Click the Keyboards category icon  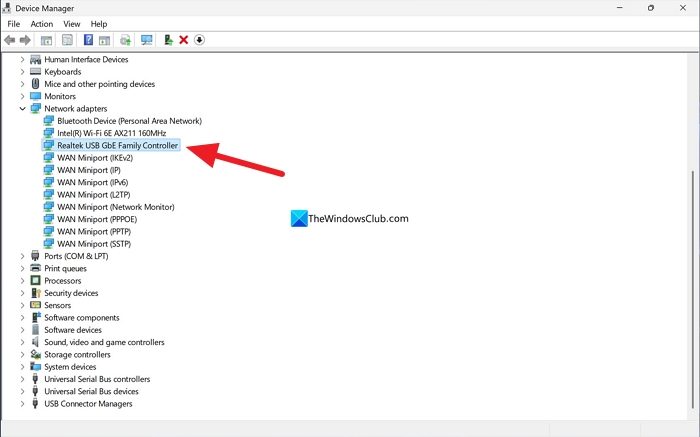point(35,71)
